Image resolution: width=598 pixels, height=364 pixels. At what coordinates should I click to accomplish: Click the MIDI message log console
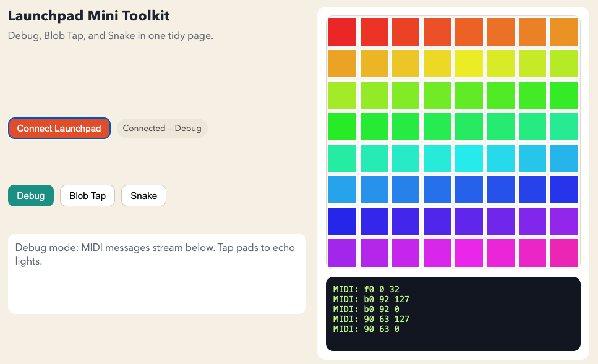pyautogui.click(x=453, y=314)
